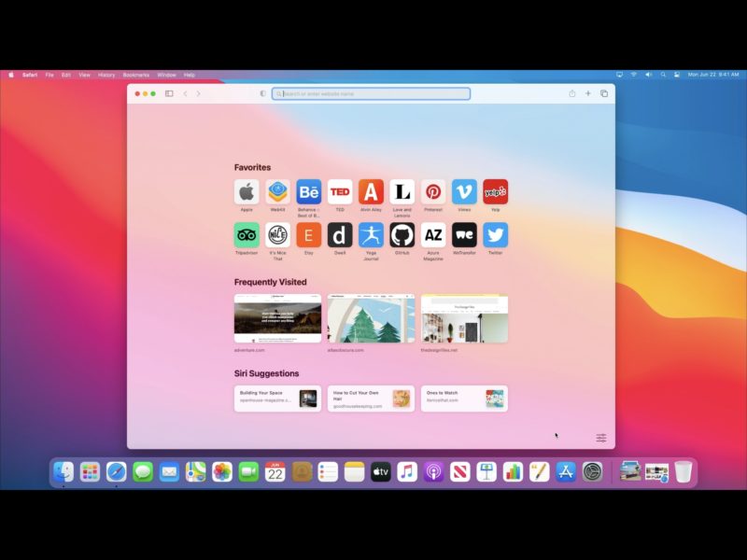
Task: Open start page customization settings
Action: [601, 438]
